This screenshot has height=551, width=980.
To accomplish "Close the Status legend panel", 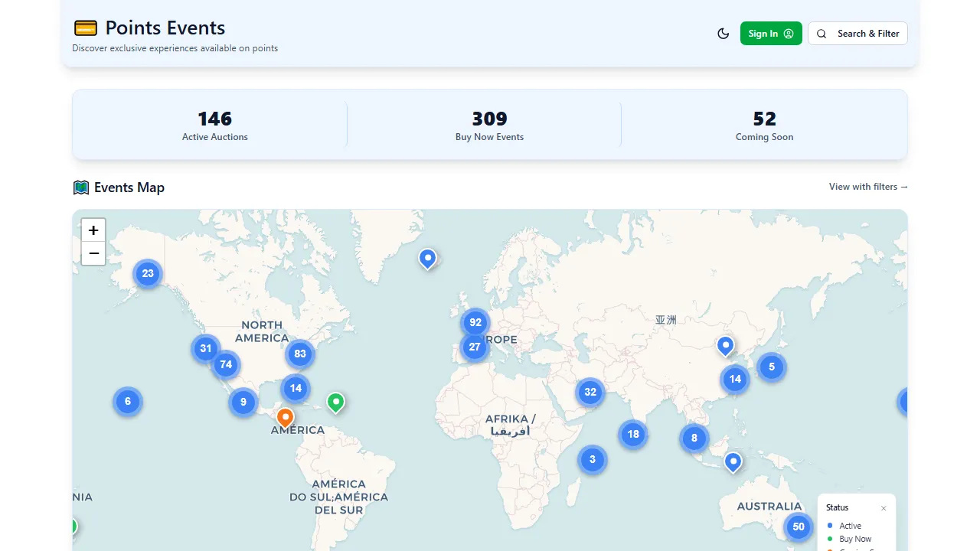I will 884,508.
